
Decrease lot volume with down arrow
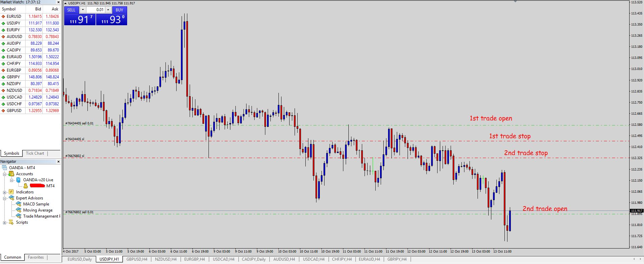pos(83,10)
